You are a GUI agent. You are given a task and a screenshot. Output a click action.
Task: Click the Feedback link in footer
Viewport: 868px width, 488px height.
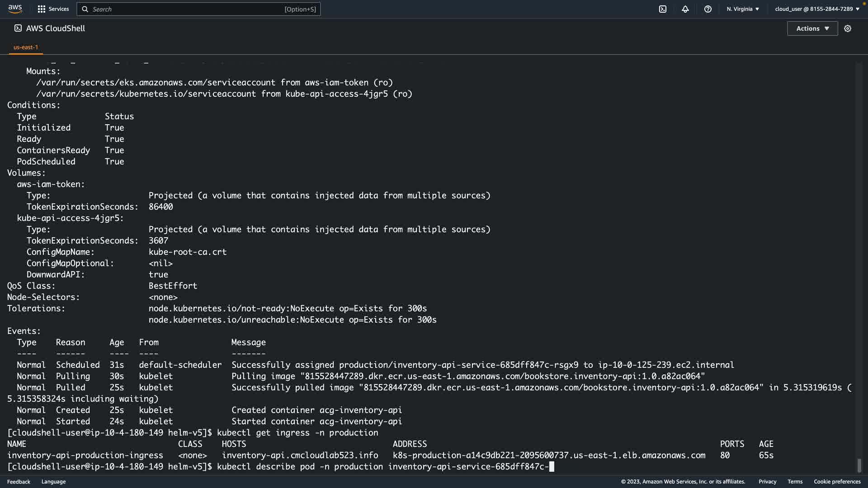coord(19,482)
